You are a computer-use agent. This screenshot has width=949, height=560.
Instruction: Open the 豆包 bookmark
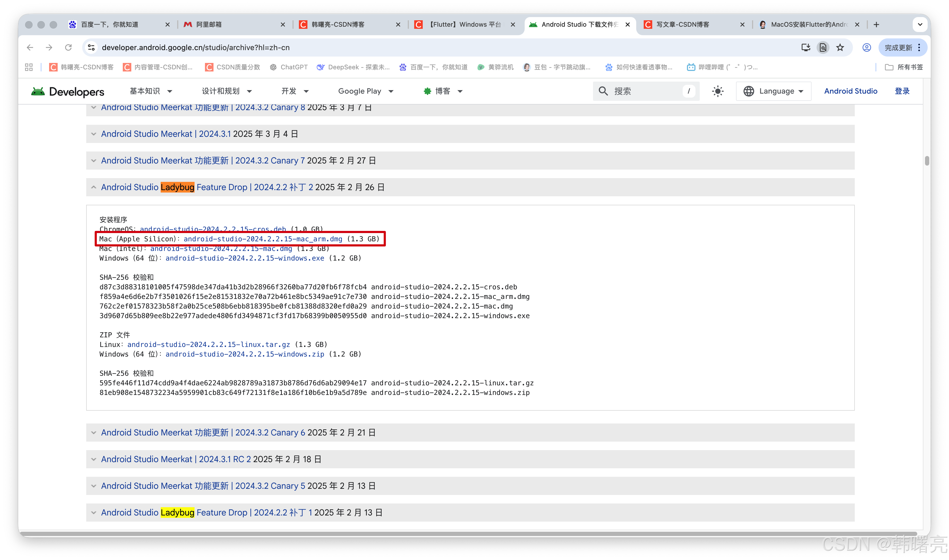pos(557,67)
